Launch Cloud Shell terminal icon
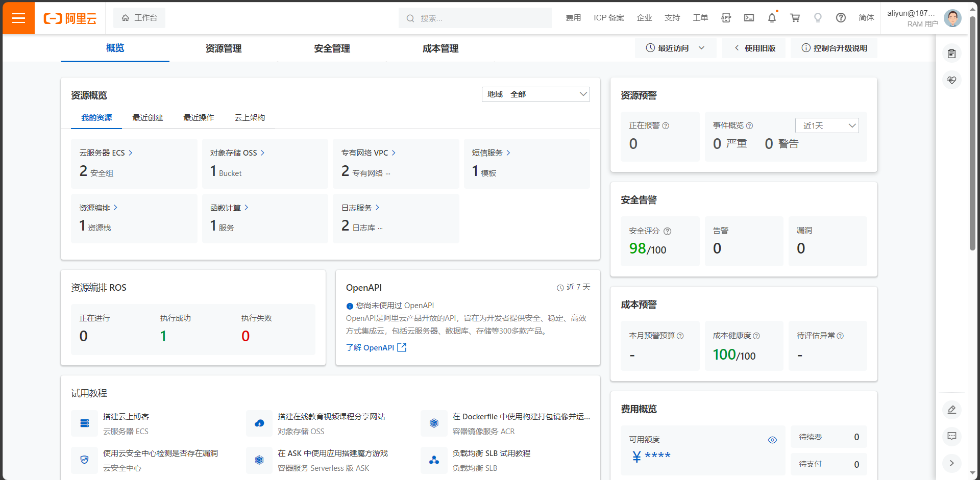The height and width of the screenshot is (480, 980). click(x=749, y=18)
